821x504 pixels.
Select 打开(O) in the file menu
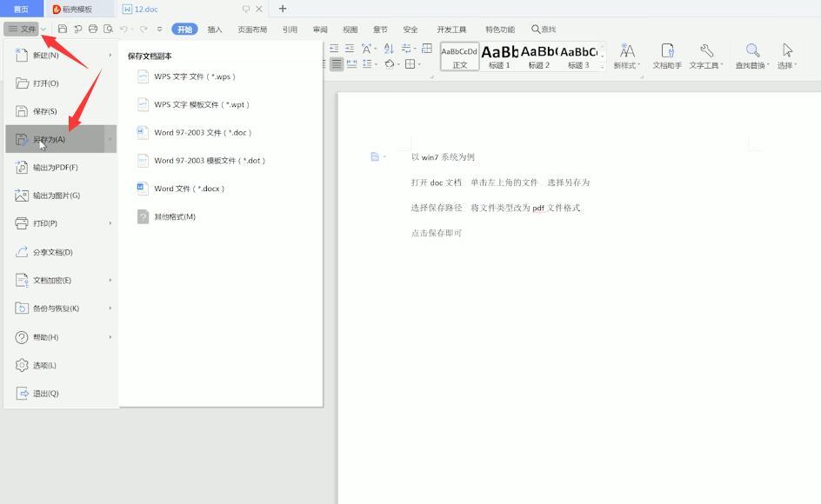click(x=61, y=83)
